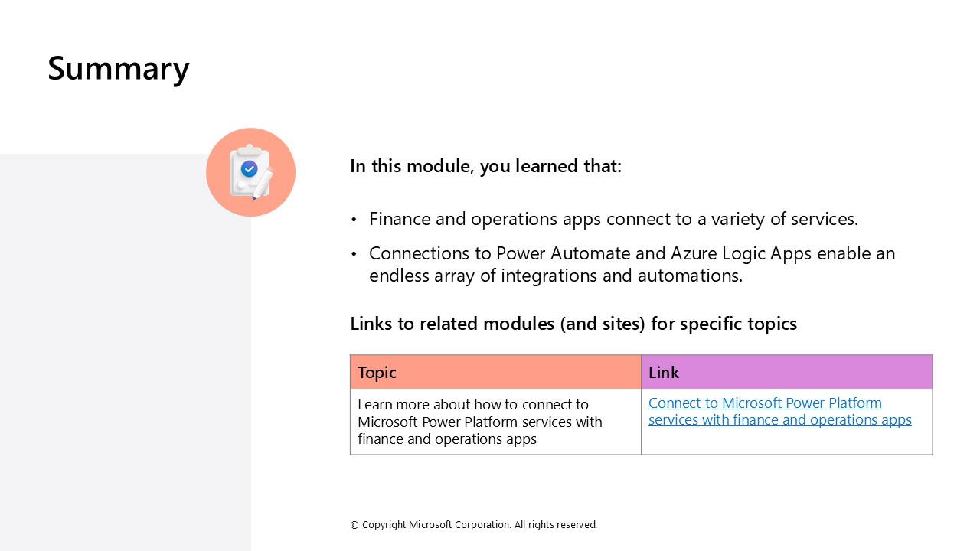Click the words "Power Automate" in the bullet

(555, 253)
